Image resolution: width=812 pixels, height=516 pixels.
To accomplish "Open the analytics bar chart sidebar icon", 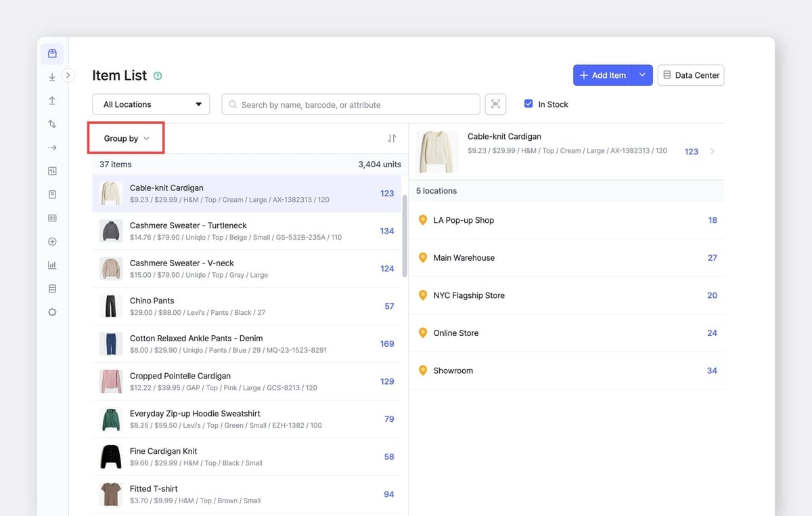I will point(52,265).
